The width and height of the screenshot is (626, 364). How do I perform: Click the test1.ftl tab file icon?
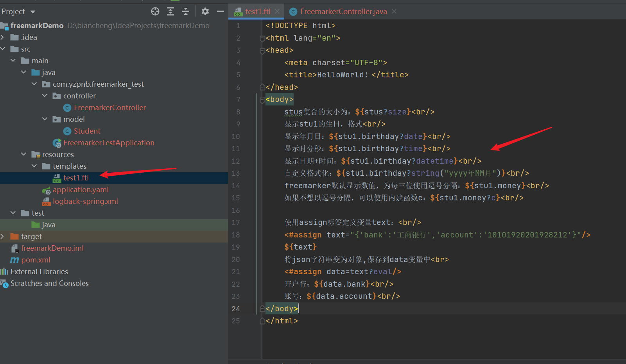(x=238, y=12)
